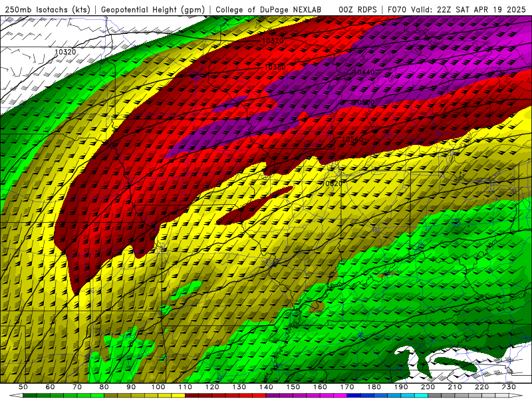Click the 80 value on the color scale

coord(104,387)
